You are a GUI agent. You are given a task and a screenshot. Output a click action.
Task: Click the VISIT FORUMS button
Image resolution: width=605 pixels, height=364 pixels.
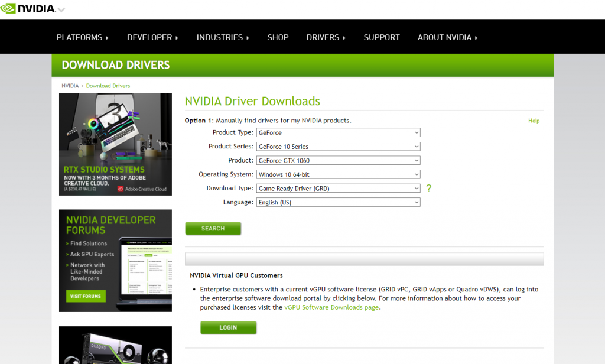click(86, 296)
